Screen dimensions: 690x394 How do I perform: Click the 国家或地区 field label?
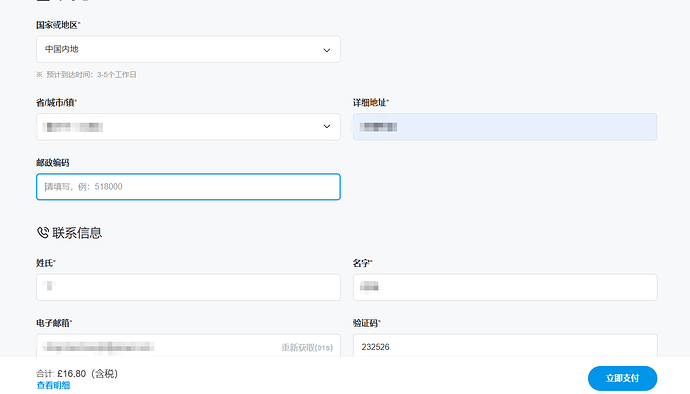[x=58, y=25]
